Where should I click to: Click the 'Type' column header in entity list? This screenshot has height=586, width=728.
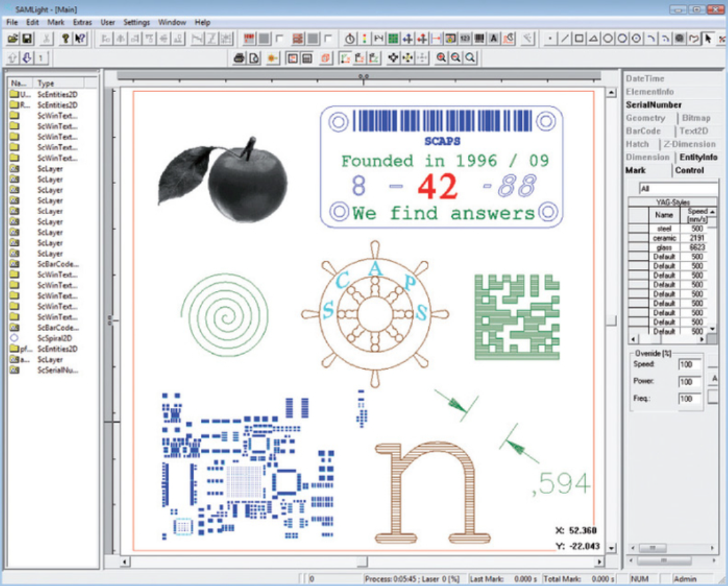[59, 83]
